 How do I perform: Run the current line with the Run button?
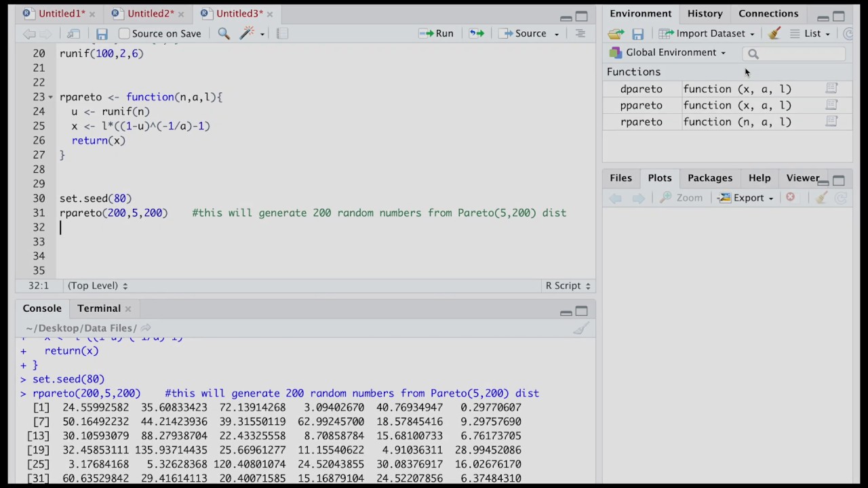pos(436,33)
